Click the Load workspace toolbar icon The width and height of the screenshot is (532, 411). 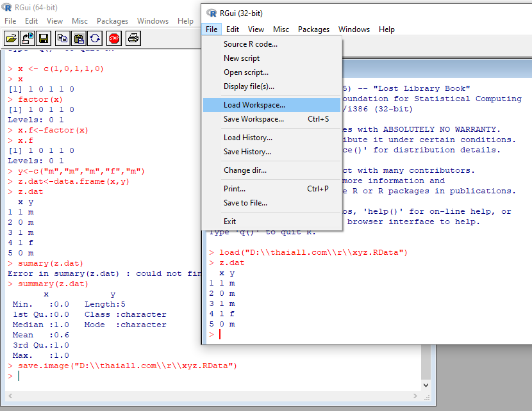28,38
